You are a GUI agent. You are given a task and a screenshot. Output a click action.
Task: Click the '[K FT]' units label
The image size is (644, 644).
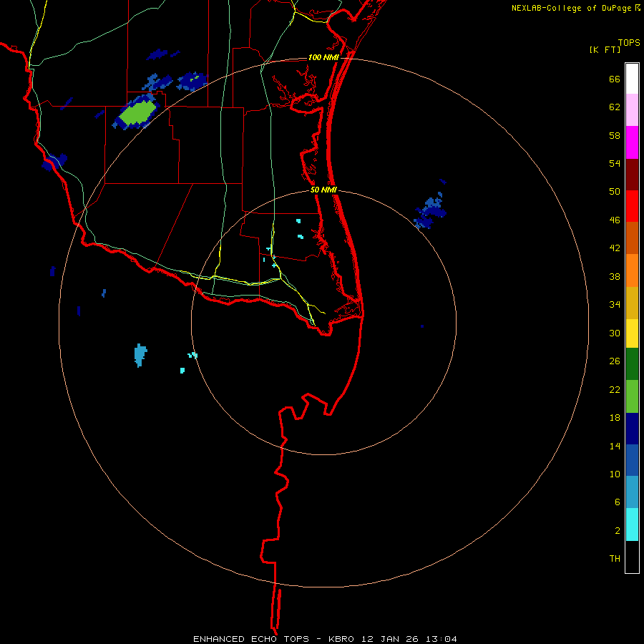pyautogui.click(x=605, y=49)
